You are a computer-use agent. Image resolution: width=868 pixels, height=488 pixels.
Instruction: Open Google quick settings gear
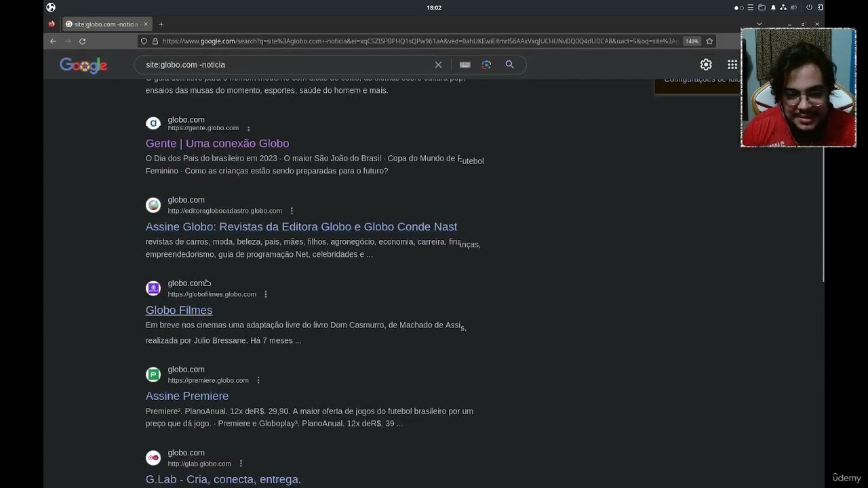(x=706, y=64)
